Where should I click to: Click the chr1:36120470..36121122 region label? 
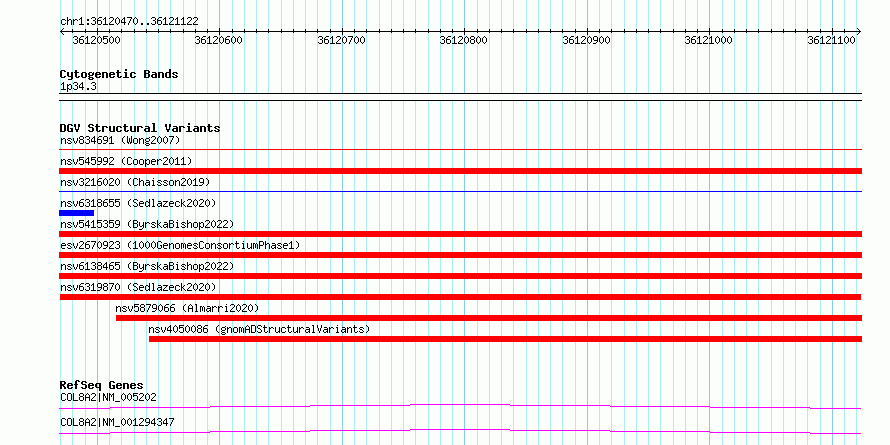pyautogui.click(x=129, y=21)
